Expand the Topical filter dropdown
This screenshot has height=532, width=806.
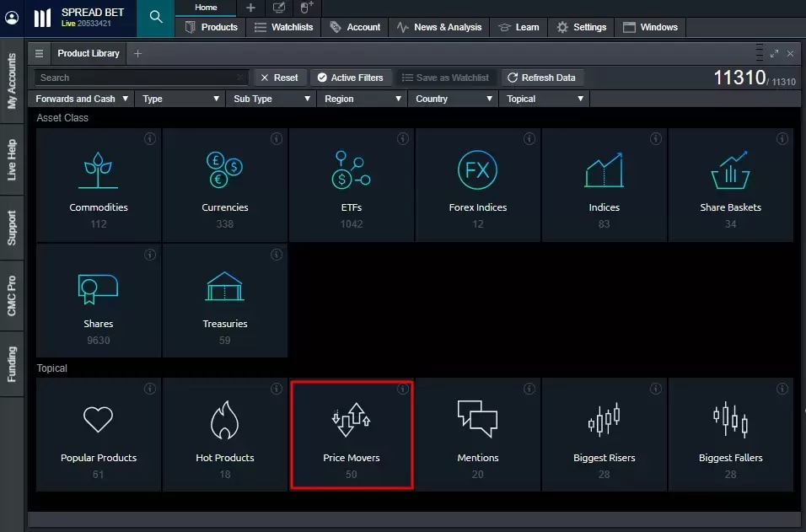pyautogui.click(x=545, y=99)
